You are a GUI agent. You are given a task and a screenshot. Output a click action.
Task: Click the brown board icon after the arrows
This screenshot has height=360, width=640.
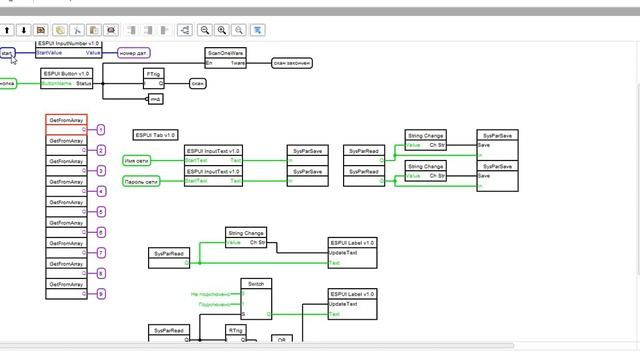coord(40,30)
